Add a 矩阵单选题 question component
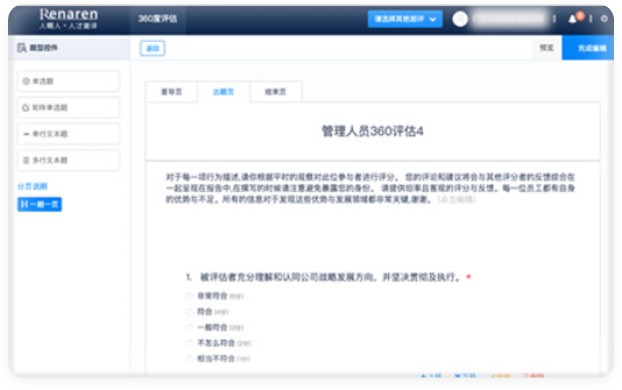This screenshot has width=622, height=390. [68, 108]
